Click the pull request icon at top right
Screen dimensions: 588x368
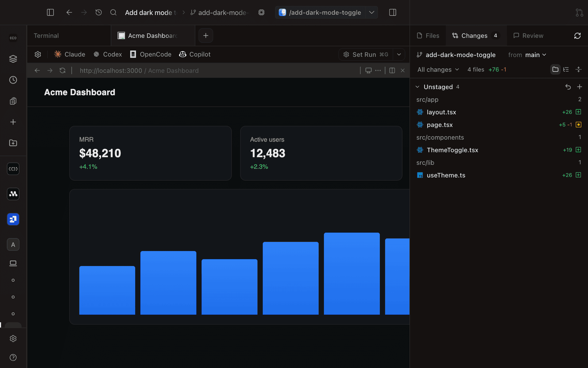(579, 12)
